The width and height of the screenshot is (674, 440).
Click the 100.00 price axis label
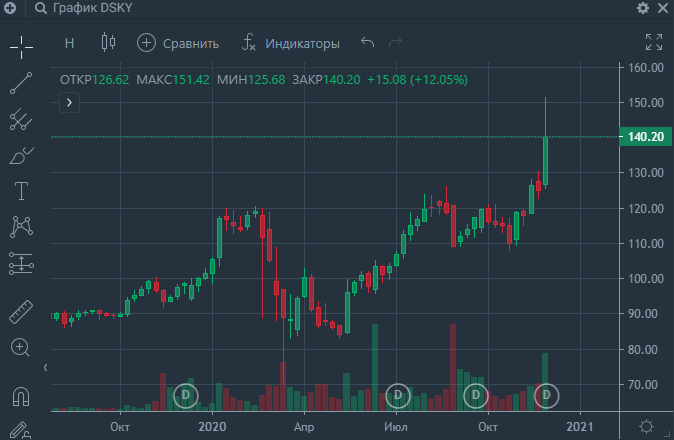[646, 279]
